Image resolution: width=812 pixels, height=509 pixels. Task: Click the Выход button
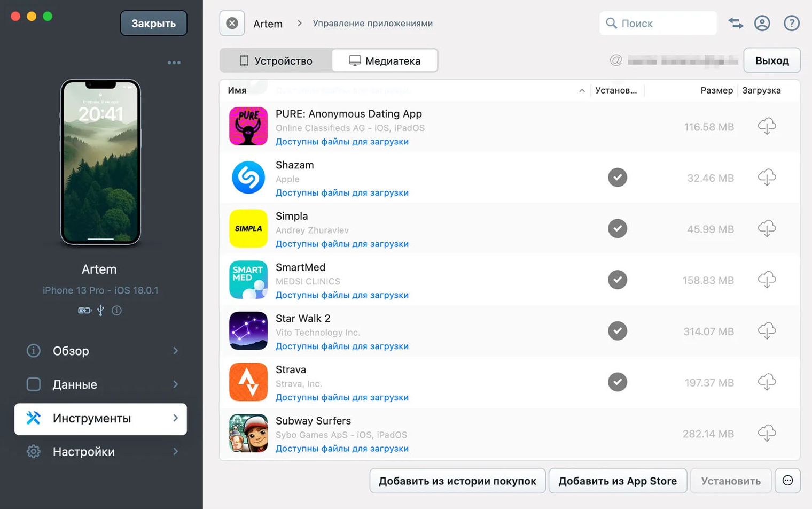(x=772, y=60)
